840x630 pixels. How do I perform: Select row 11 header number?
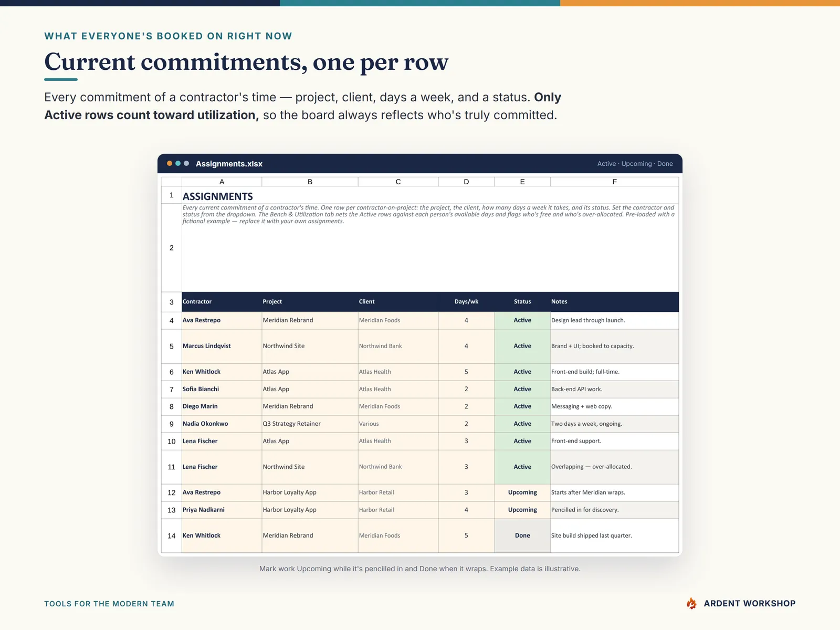tap(171, 467)
